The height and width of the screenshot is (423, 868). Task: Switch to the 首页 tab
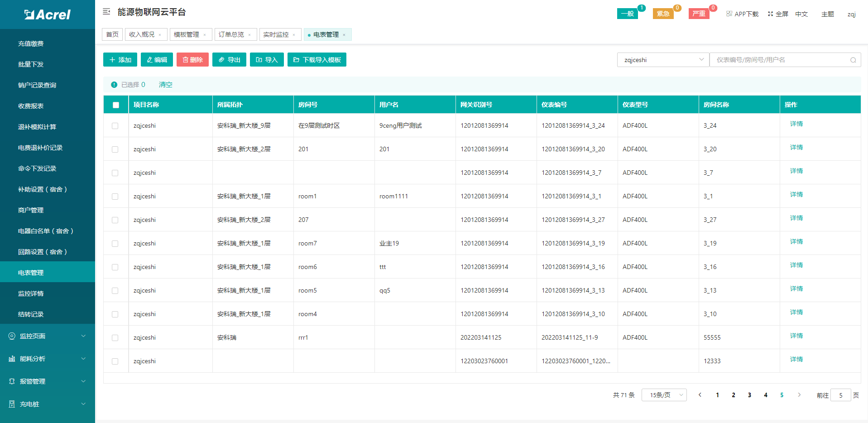(112, 34)
